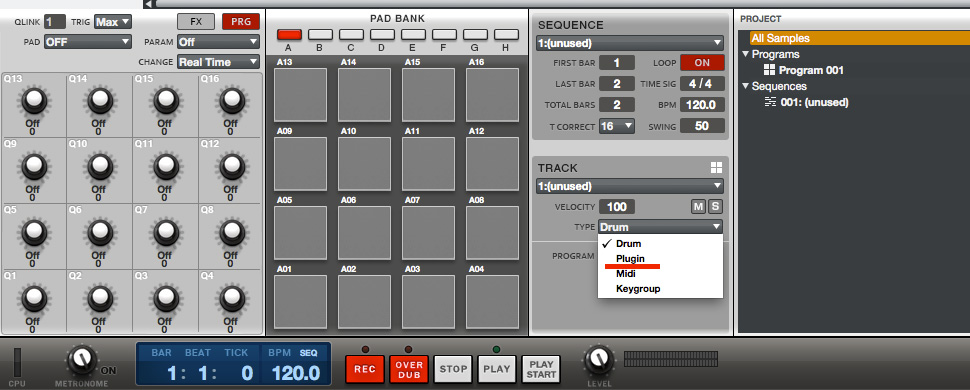
Task: Choose Drum from the type menu
Action: pyautogui.click(x=660, y=244)
